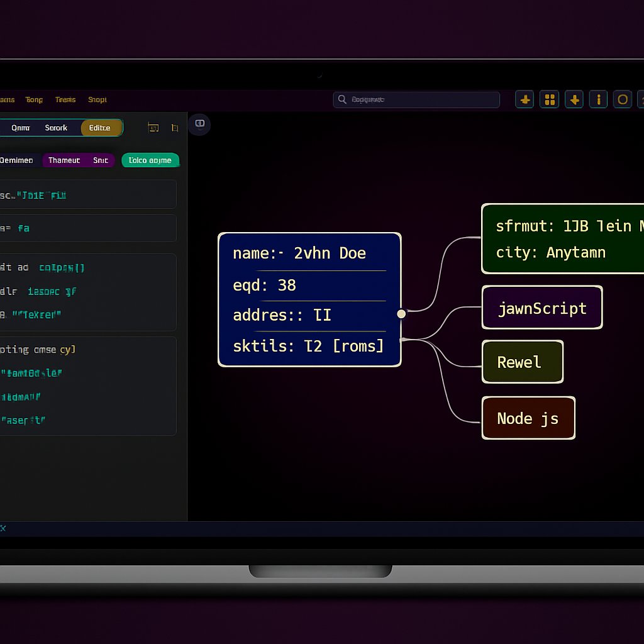644x644 pixels.
Task: Click the "aser:t" code line
Action: pyautogui.click(x=23, y=420)
